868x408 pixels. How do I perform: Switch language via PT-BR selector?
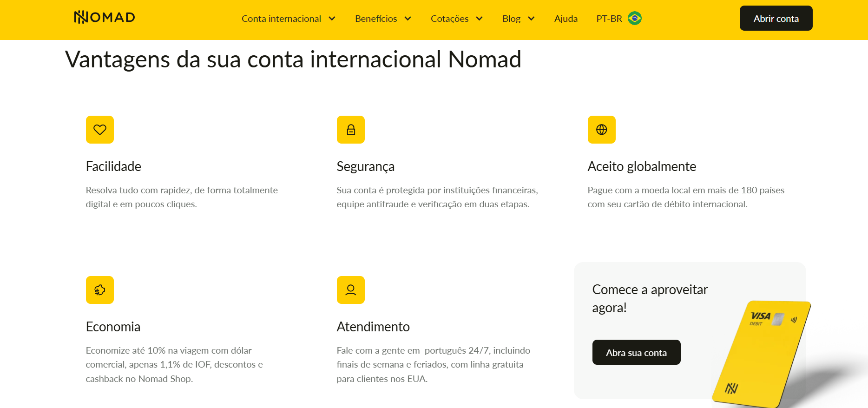609,19
